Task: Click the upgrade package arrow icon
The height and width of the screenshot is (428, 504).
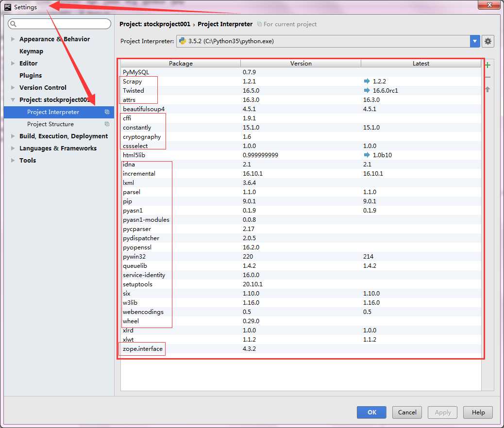Action: coord(487,90)
